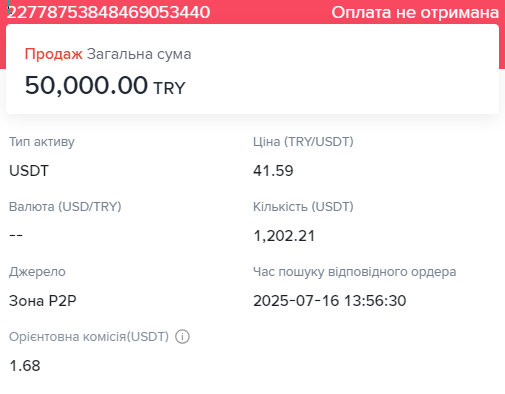Image resolution: width=505 pixels, height=394 pixels.
Task: Click the 'Загальна сума' heading
Action: point(139,54)
